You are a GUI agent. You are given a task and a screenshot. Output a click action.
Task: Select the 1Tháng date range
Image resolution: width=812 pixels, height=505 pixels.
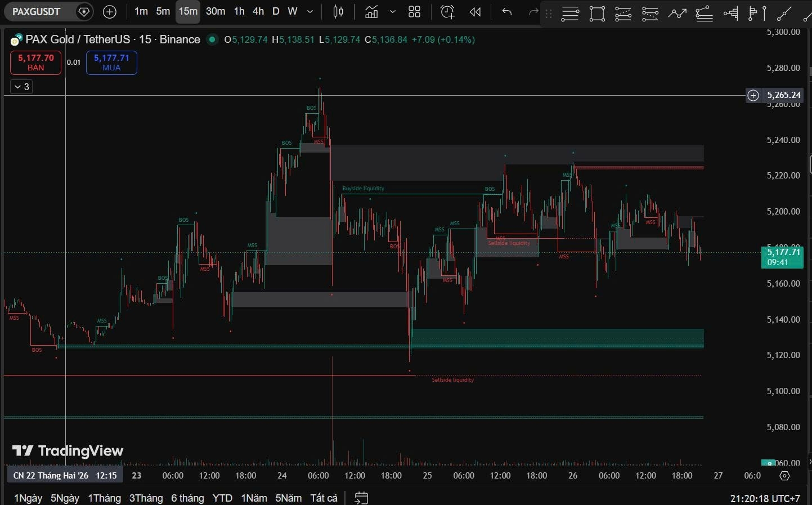pos(104,498)
